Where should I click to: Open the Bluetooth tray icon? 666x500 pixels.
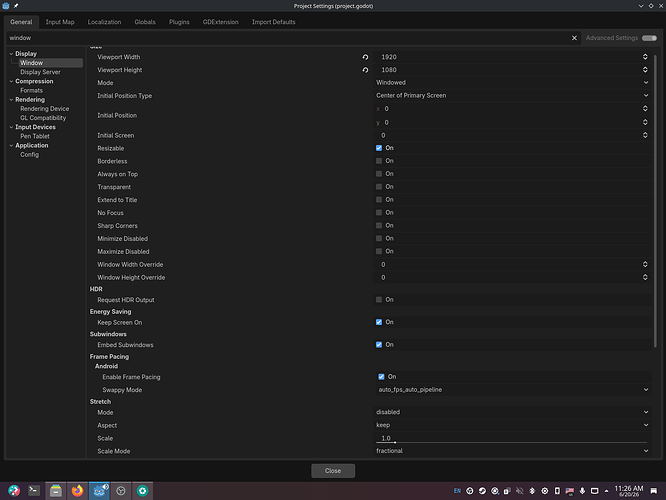pos(532,491)
